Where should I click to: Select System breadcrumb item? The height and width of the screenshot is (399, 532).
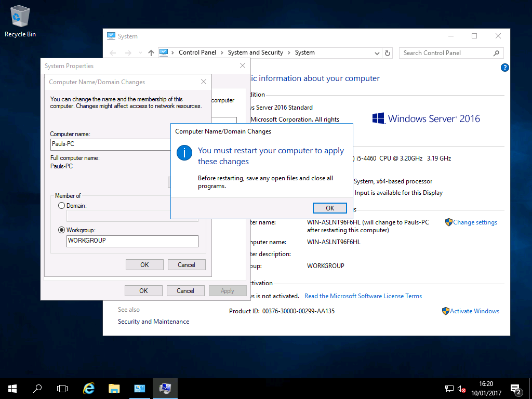[x=304, y=52]
